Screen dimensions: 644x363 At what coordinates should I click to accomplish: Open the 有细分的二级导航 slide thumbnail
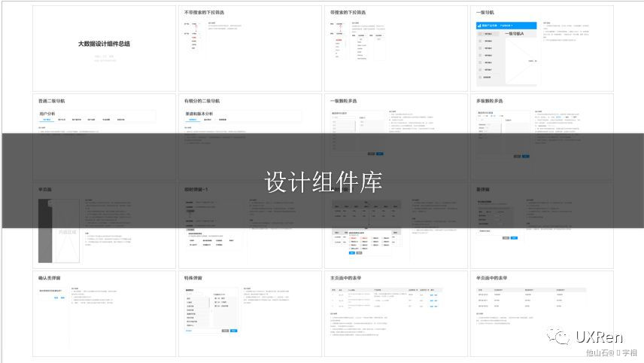tap(250, 137)
